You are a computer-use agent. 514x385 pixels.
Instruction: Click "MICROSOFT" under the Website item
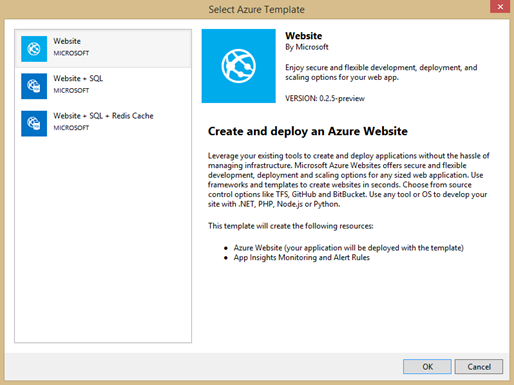point(71,53)
